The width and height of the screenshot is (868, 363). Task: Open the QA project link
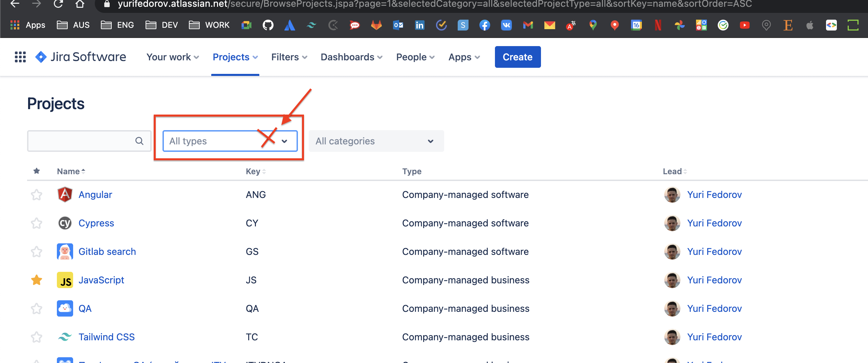[x=85, y=308]
